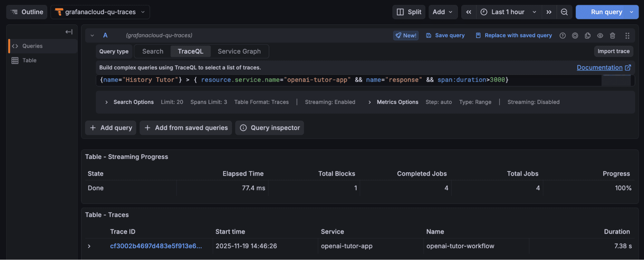This screenshot has height=260, width=644.
Task: Open the Run query interval dropdown arrow
Action: 632,12
